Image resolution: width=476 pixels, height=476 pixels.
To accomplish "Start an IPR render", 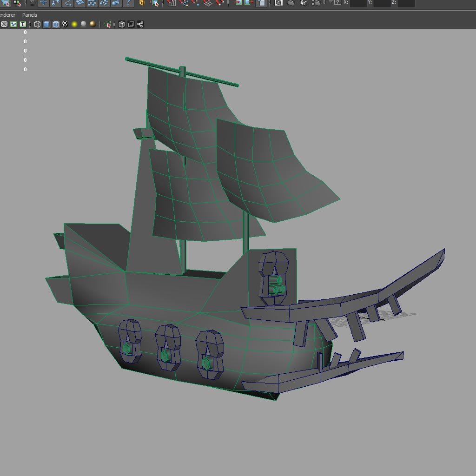I will coord(303,3).
